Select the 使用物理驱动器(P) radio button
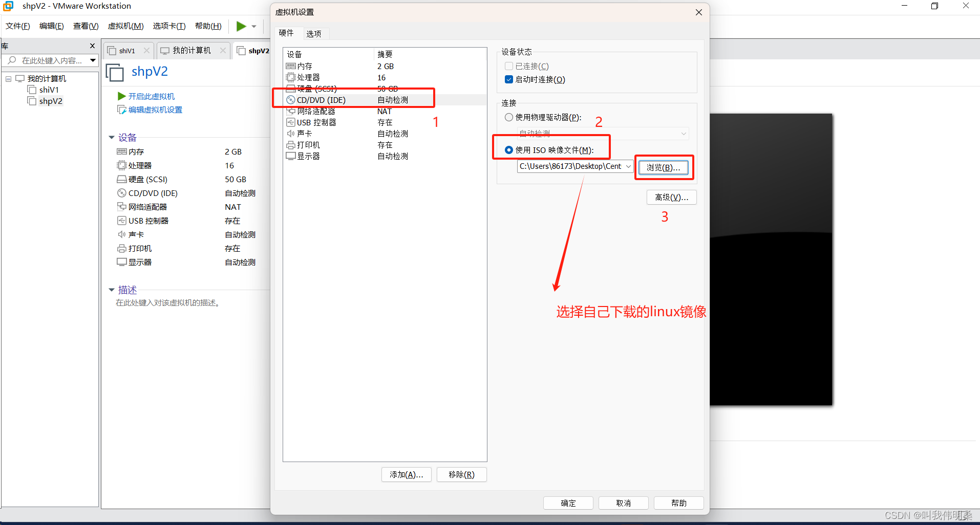980x525 pixels. (509, 117)
